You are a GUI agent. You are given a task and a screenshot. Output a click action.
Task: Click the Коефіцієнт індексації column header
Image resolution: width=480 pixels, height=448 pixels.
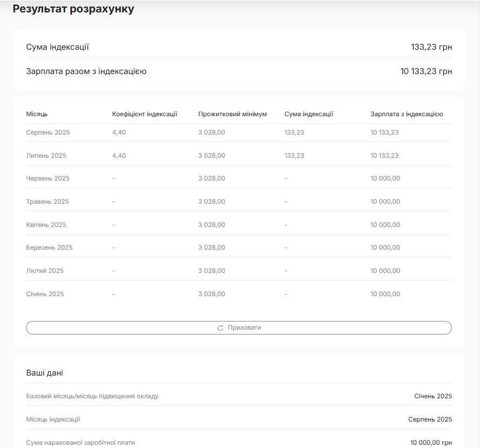click(x=145, y=114)
